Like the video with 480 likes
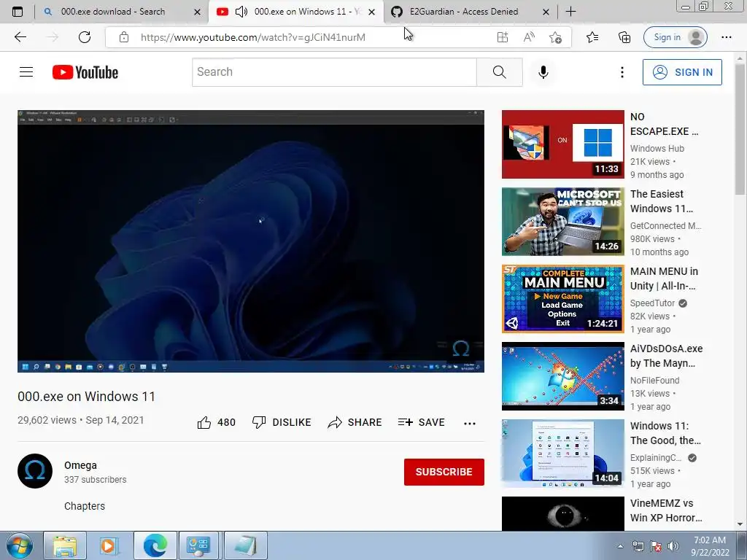The image size is (747, 560). (216, 422)
